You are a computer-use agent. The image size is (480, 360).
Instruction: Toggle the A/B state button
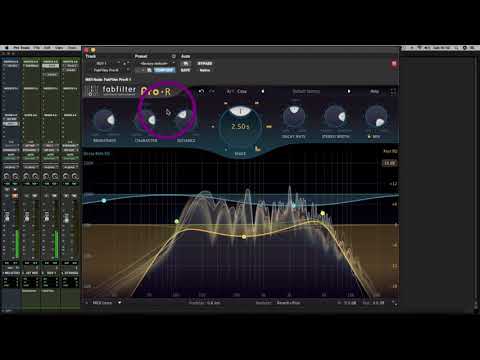tap(230, 91)
